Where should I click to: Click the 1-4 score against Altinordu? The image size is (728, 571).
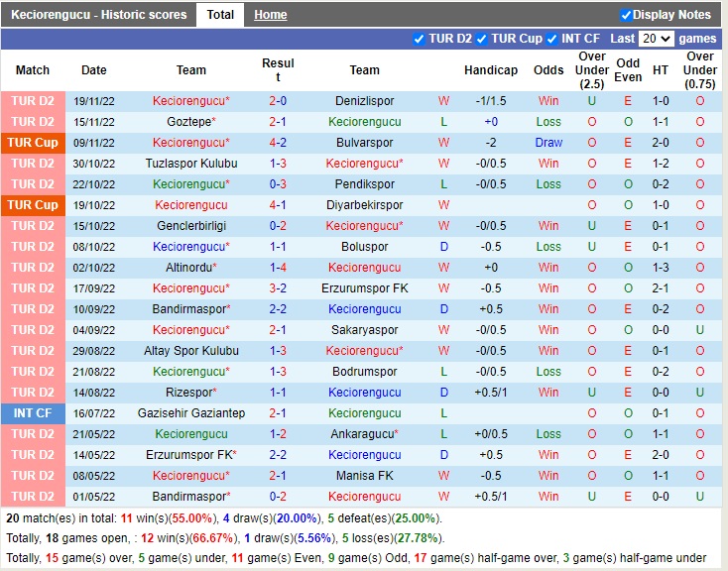(278, 268)
